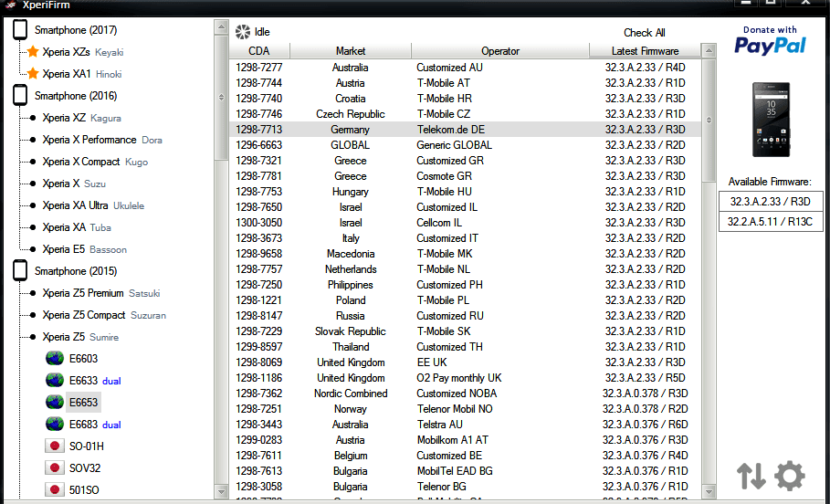830x504 pixels.
Task: Select the Generic GLOBAL firmware row
Action: point(466,145)
